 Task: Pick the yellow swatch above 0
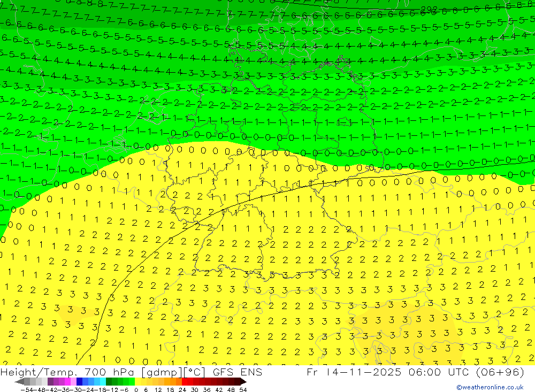pyautogui.click(x=138, y=382)
